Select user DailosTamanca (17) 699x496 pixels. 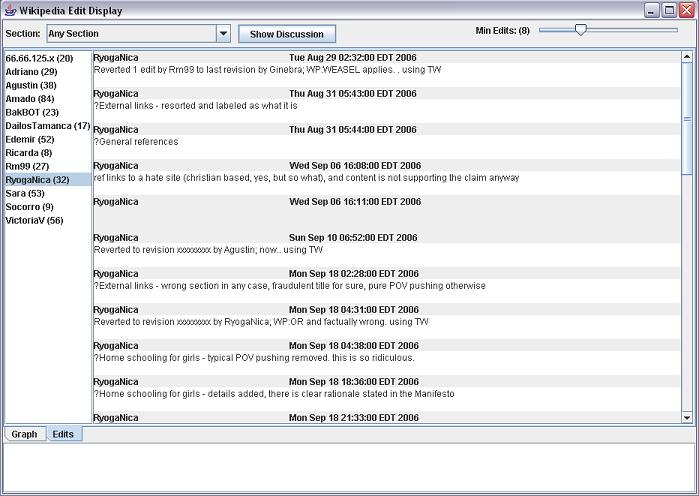click(48, 126)
